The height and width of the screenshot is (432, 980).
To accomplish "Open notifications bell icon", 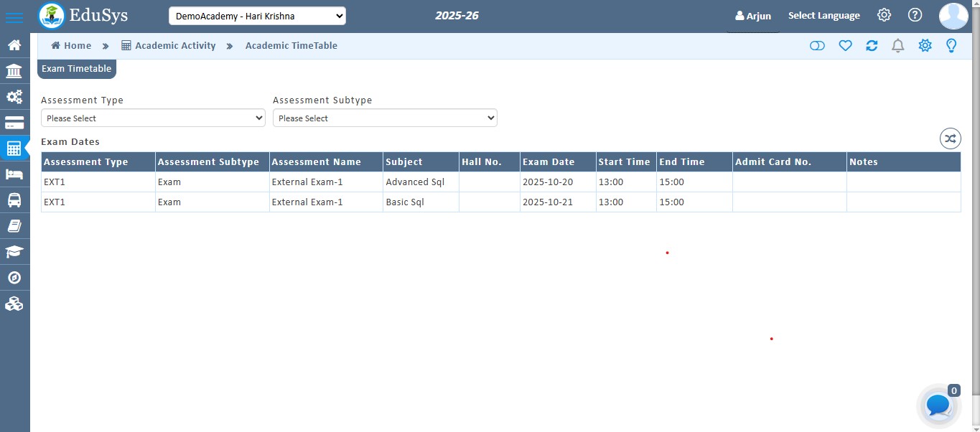I will point(897,46).
